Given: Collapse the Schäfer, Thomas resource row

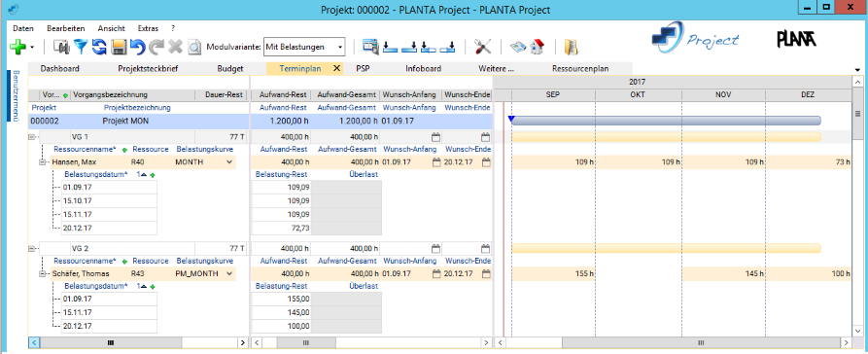Looking at the screenshot, I should tap(42, 273).
